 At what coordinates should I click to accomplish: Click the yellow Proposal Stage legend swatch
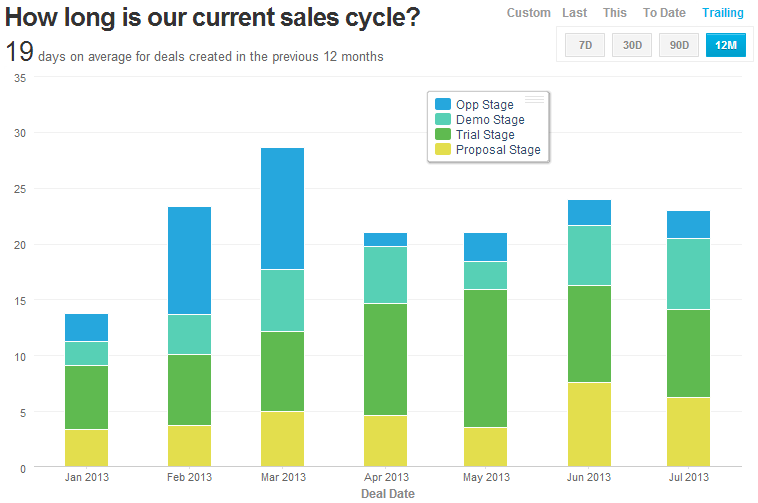443,150
